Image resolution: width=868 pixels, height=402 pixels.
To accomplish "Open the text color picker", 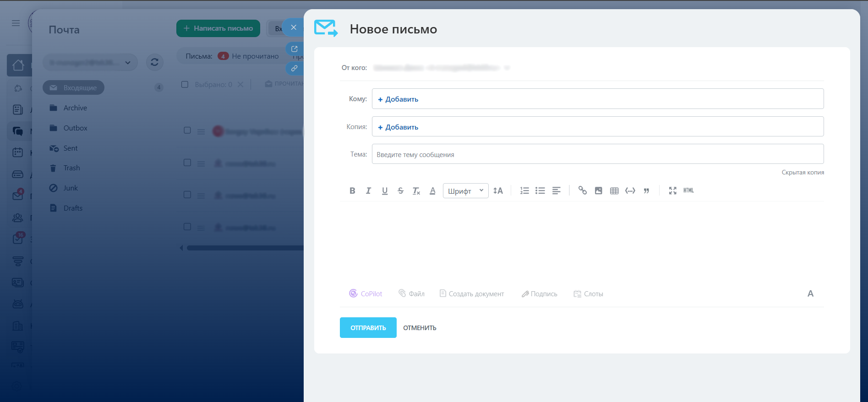I will tap(432, 191).
